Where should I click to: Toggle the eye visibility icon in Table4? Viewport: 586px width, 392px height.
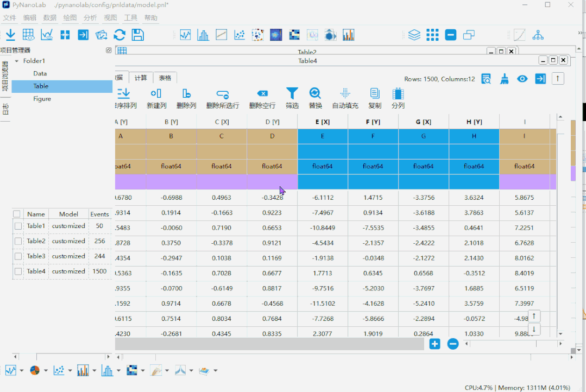522,79
